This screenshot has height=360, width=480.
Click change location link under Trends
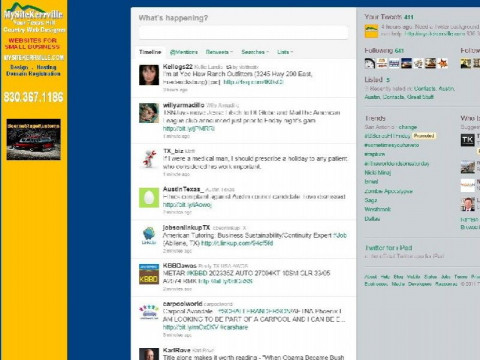408,127
